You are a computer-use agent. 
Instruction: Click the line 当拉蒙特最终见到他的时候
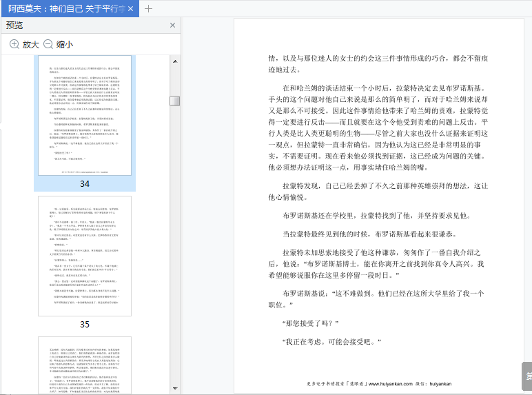[x=370, y=234]
